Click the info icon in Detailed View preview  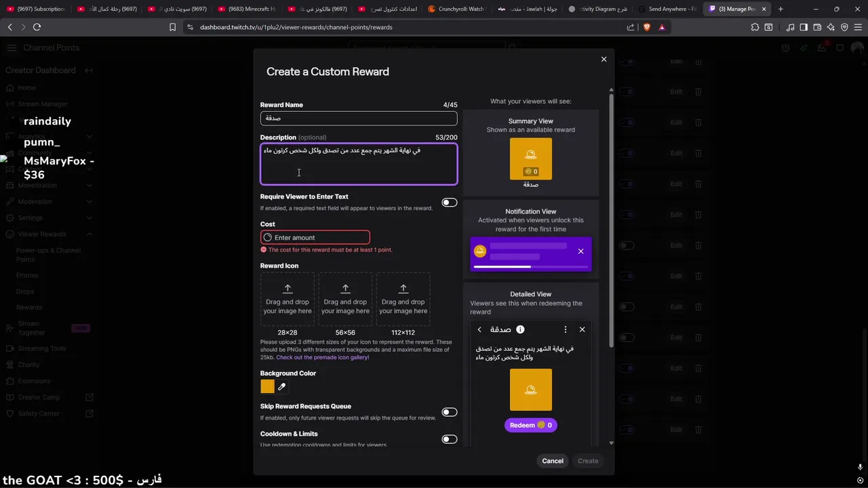520,329
